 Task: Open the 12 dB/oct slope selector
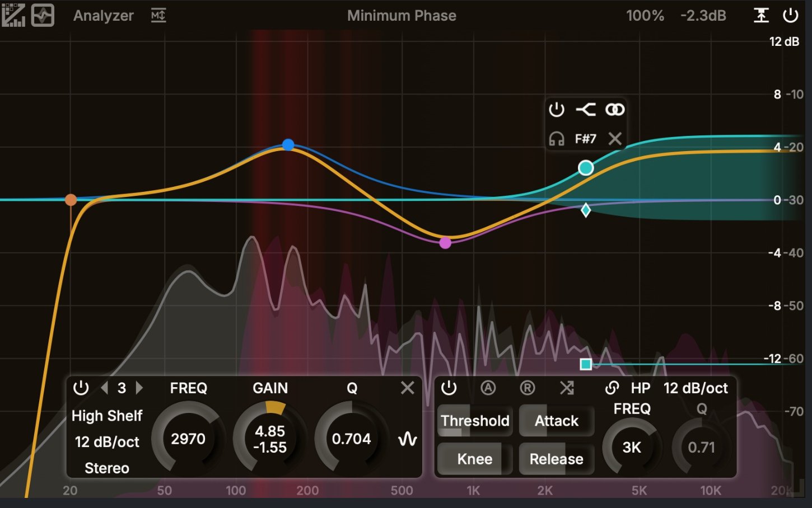(x=107, y=442)
